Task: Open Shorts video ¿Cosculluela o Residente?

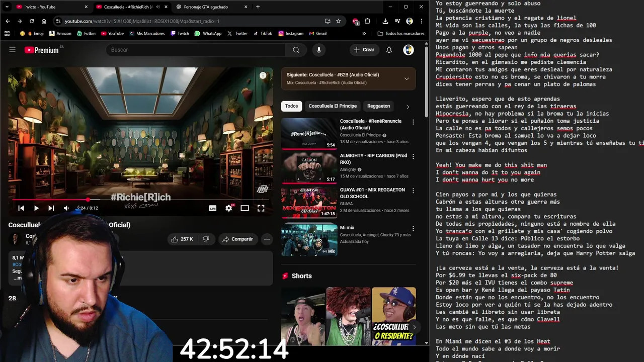Action: click(x=393, y=316)
